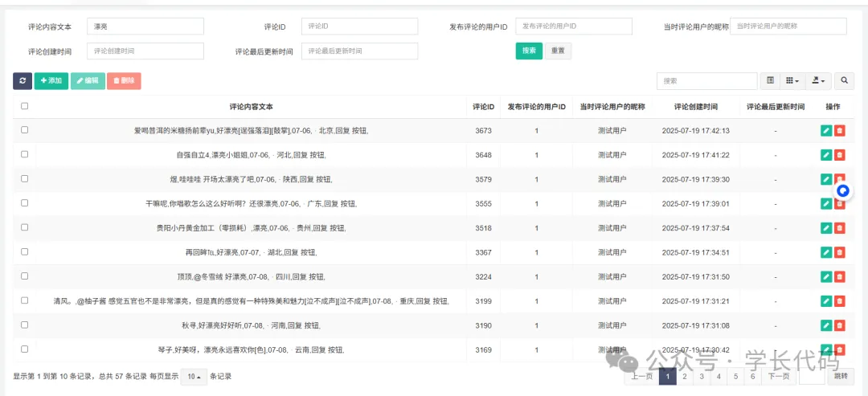
Task: Check the checkbox for row 3199
Action: [24, 300]
